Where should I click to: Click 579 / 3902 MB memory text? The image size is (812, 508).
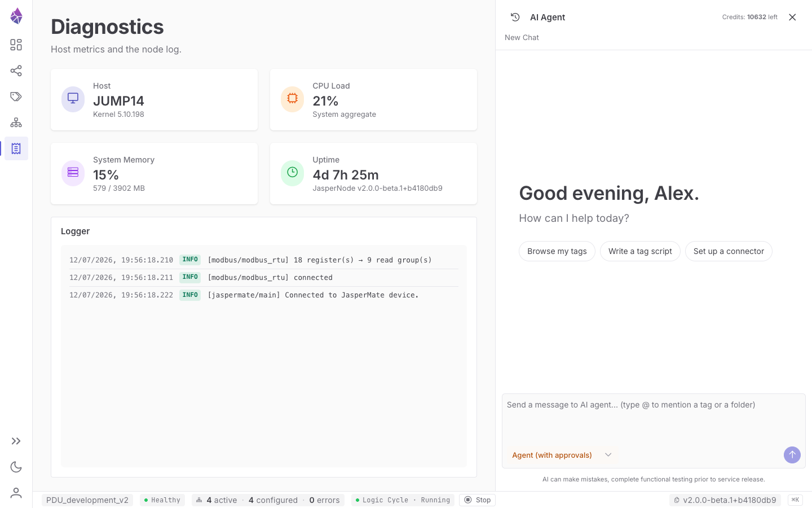pyautogui.click(x=119, y=188)
